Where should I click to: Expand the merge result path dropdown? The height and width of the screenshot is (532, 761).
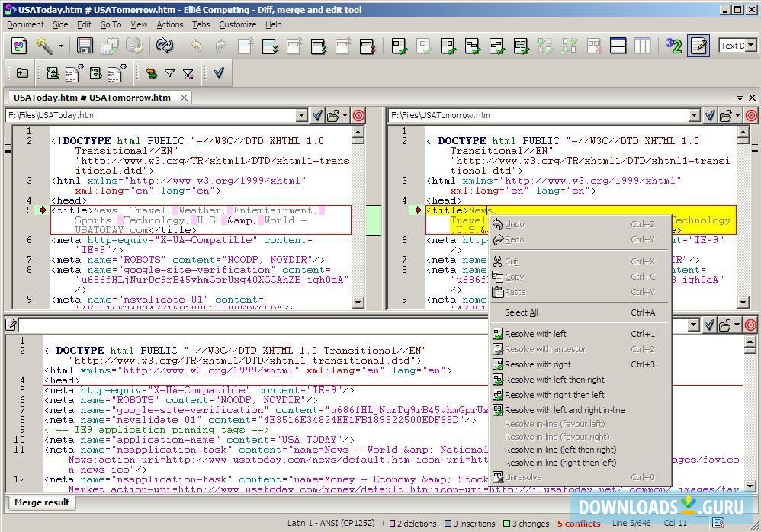(694, 325)
